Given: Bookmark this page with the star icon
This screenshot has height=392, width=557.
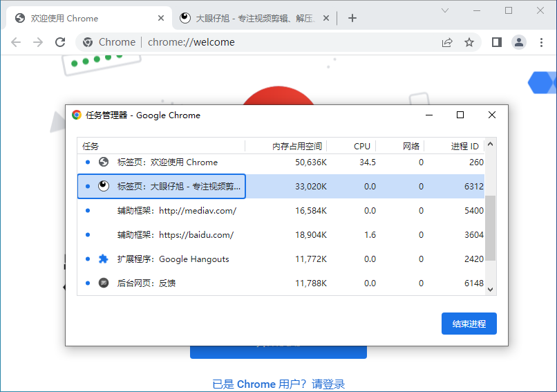Looking at the screenshot, I should point(469,42).
